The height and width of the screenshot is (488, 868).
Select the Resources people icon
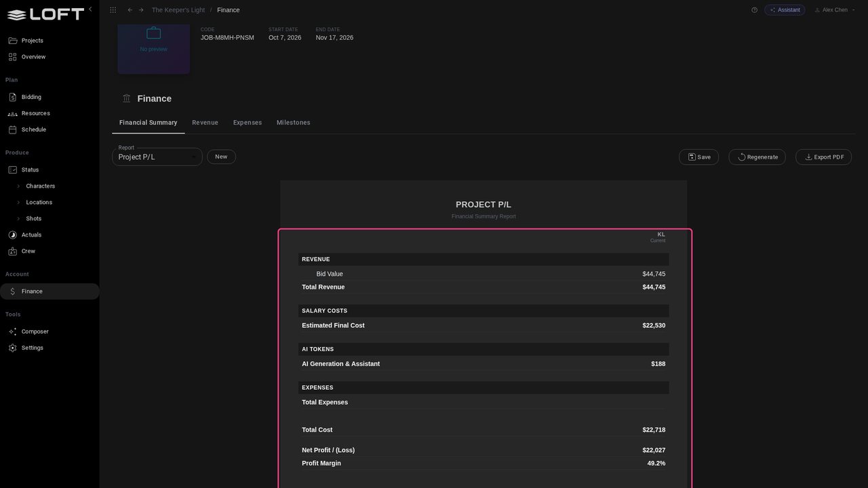click(13, 113)
